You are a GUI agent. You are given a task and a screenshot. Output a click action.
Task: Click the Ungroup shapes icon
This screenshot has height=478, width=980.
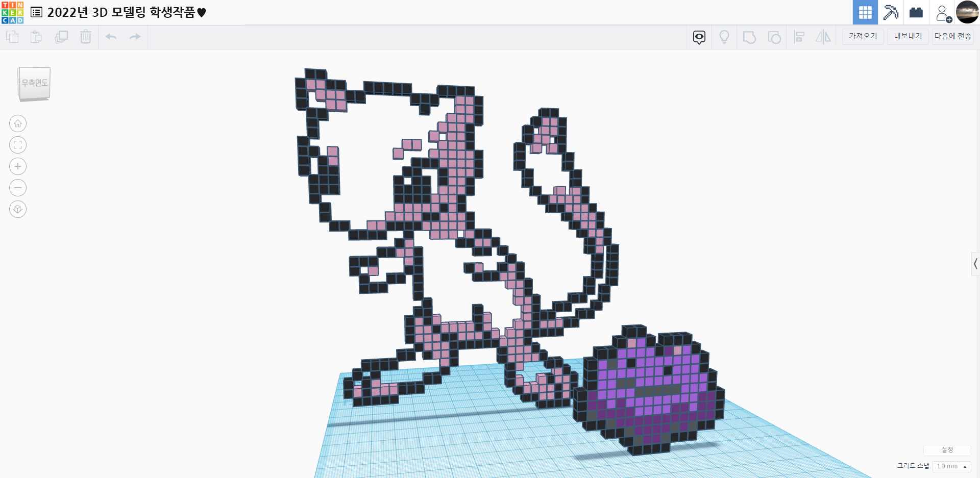click(x=774, y=37)
